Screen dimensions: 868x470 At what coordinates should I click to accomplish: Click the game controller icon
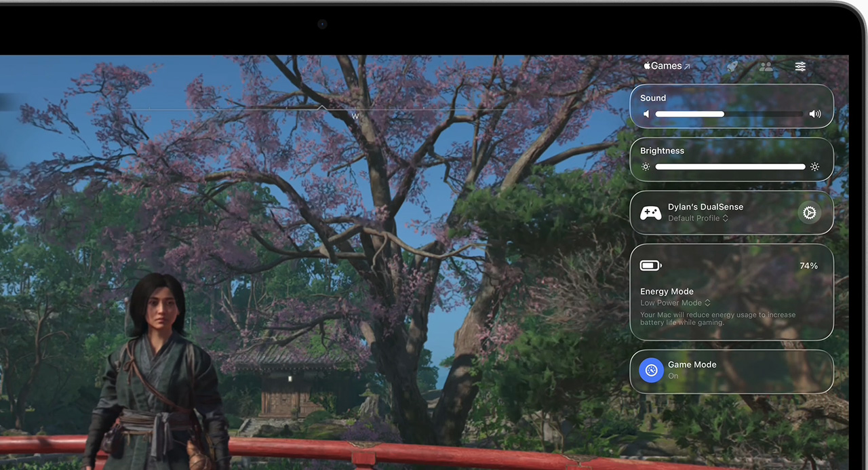click(651, 213)
